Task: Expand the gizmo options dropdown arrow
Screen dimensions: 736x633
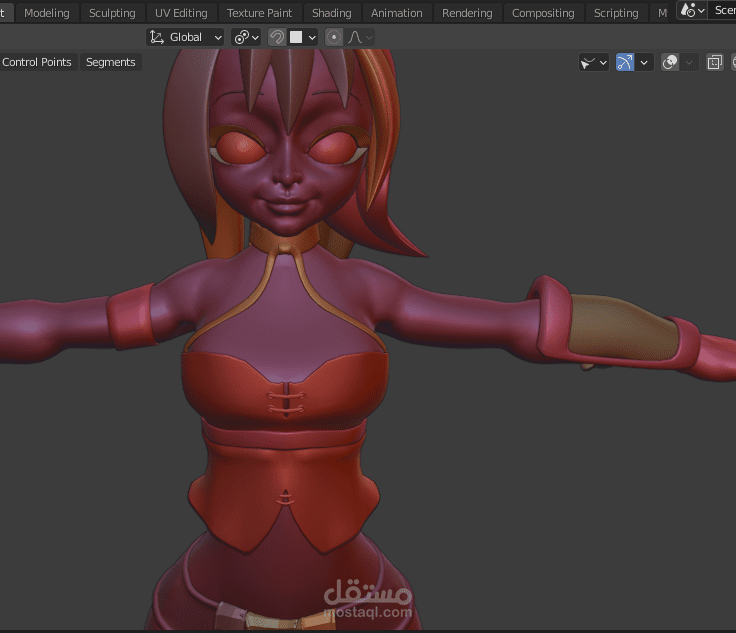Action: coord(644,62)
